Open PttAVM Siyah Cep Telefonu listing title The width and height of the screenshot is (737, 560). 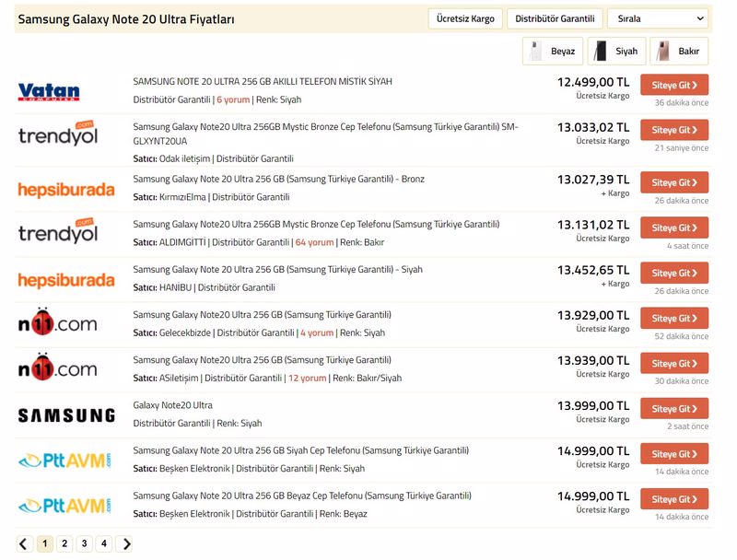[301, 450]
